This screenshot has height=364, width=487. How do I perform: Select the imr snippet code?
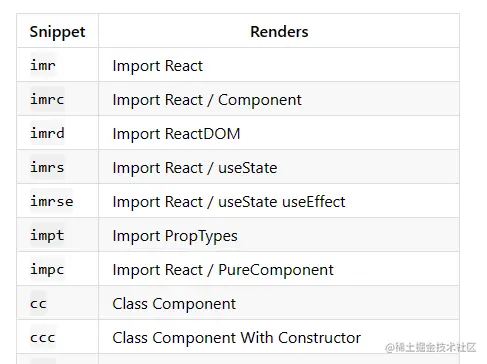click(x=43, y=65)
